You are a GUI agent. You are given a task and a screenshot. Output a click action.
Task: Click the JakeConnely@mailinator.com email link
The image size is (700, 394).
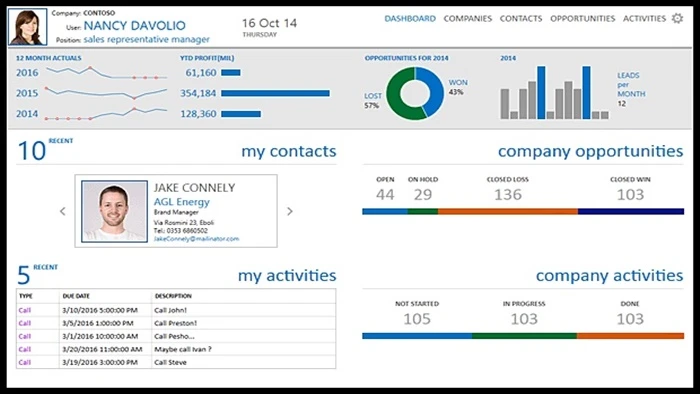pyautogui.click(x=196, y=239)
